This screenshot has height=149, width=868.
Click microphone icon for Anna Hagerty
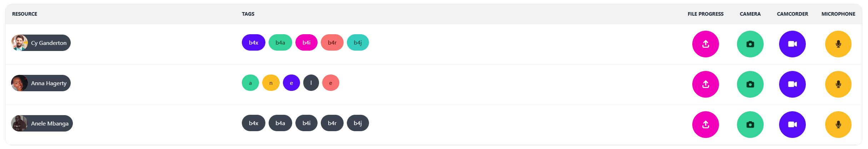point(838,84)
